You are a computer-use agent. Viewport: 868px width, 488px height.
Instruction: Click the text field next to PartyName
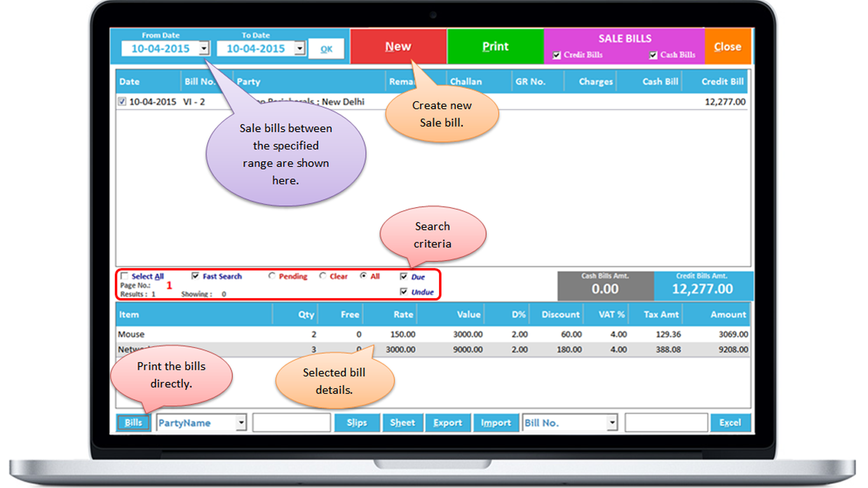click(x=291, y=423)
